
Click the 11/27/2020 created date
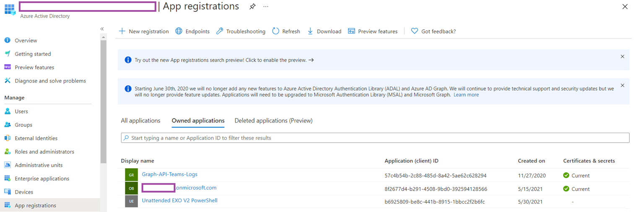(x=532, y=175)
